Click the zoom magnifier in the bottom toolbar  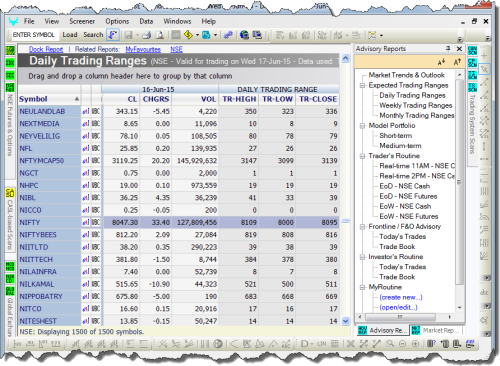point(390,344)
